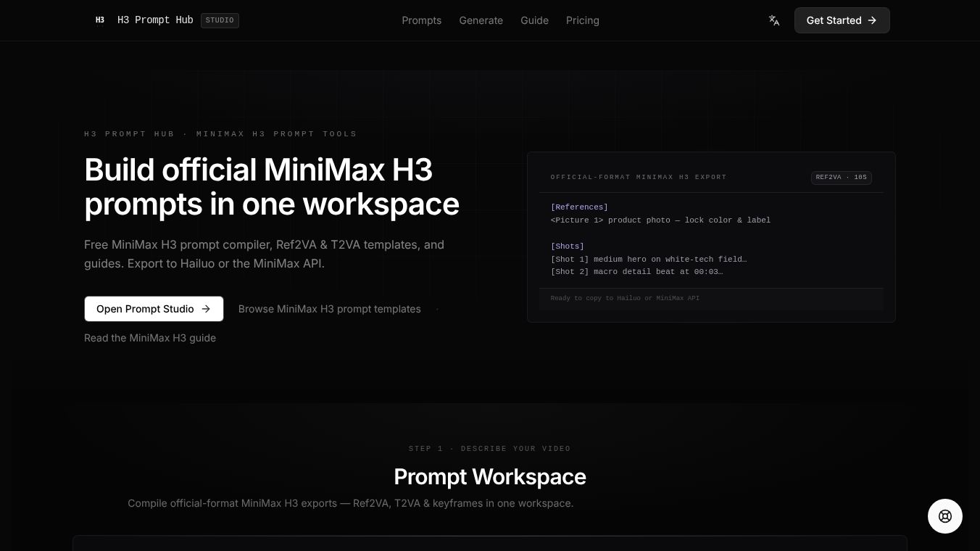Screen dimensions: 980x551
Task: Select the [Shots] line in preview
Action: pos(568,246)
